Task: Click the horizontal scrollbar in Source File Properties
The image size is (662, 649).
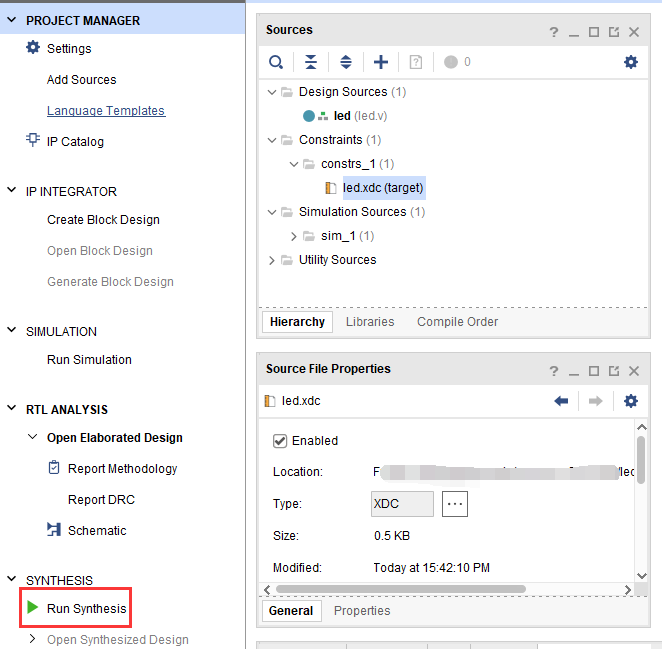Action: coord(400,589)
